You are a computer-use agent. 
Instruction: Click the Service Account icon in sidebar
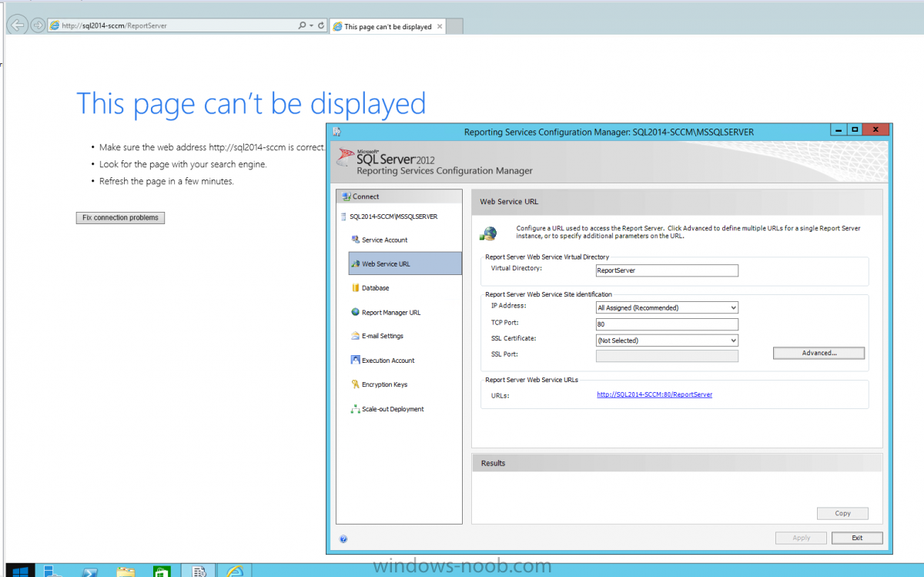(x=355, y=240)
